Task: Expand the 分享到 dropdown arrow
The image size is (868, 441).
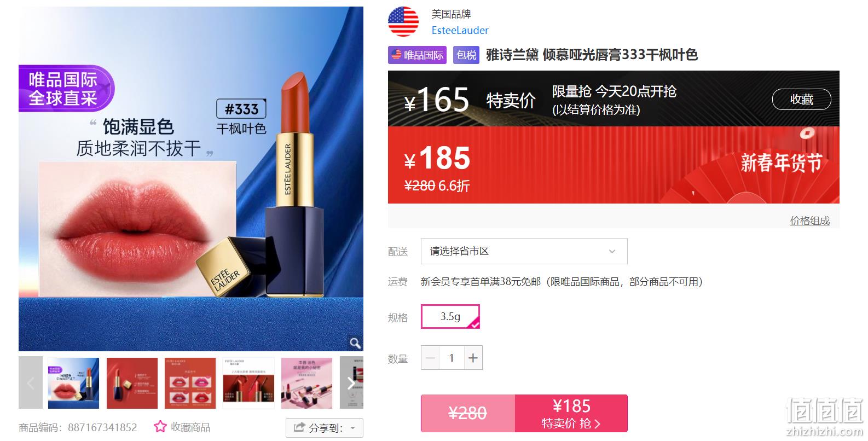Action: click(x=353, y=428)
